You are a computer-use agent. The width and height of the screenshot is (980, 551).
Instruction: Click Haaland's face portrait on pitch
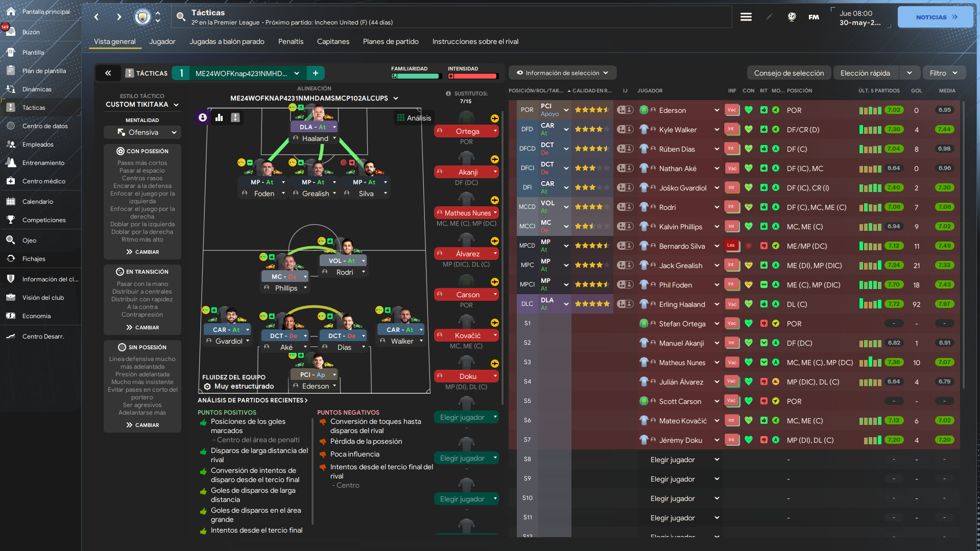coord(318,113)
